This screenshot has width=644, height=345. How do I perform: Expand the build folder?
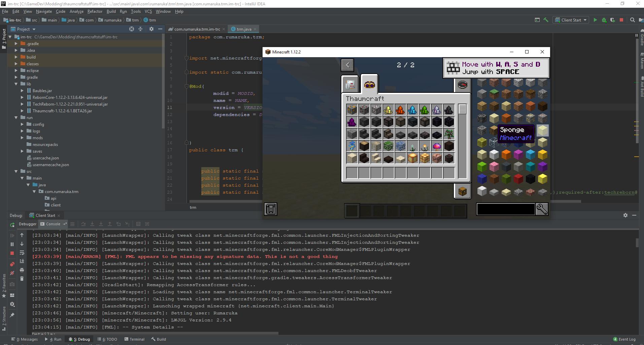click(x=16, y=57)
